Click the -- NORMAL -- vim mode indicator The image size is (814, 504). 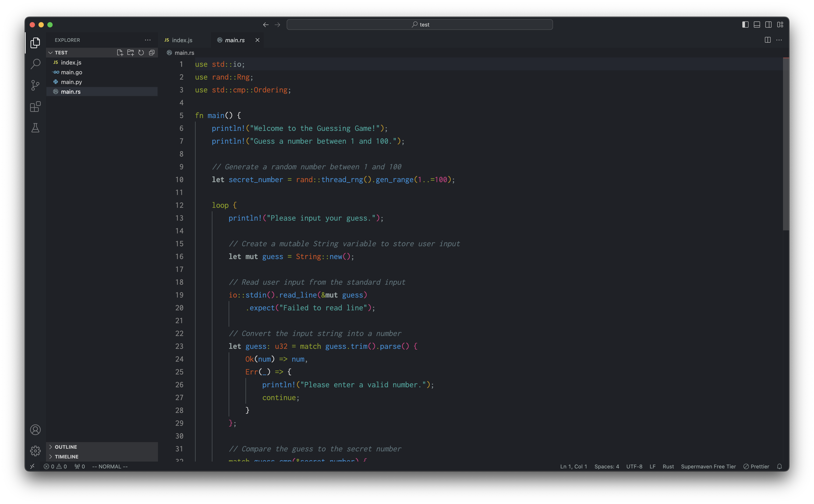110,466
